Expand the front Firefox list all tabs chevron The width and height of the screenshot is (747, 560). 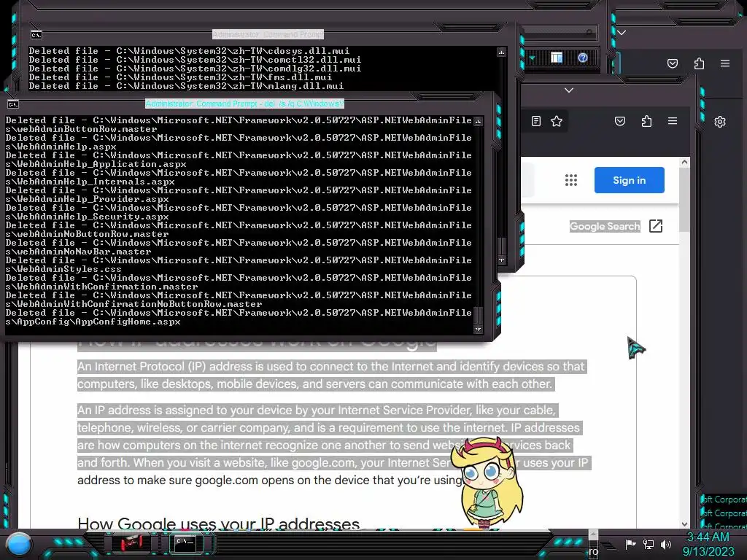tap(569, 90)
